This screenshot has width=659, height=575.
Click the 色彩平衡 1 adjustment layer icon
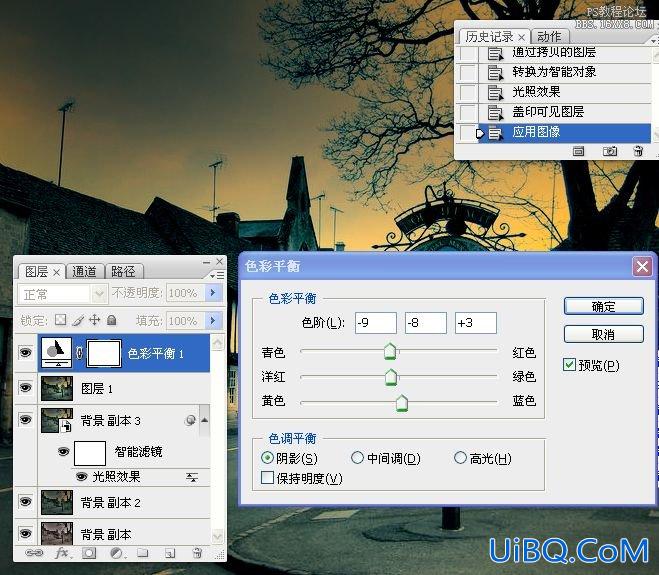(57, 353)
